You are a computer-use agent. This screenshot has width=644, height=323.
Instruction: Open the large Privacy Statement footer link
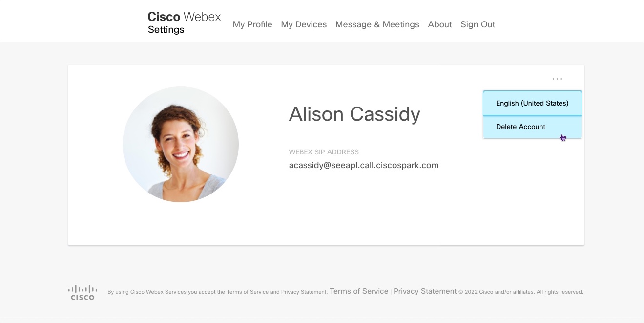pos(425,291)
